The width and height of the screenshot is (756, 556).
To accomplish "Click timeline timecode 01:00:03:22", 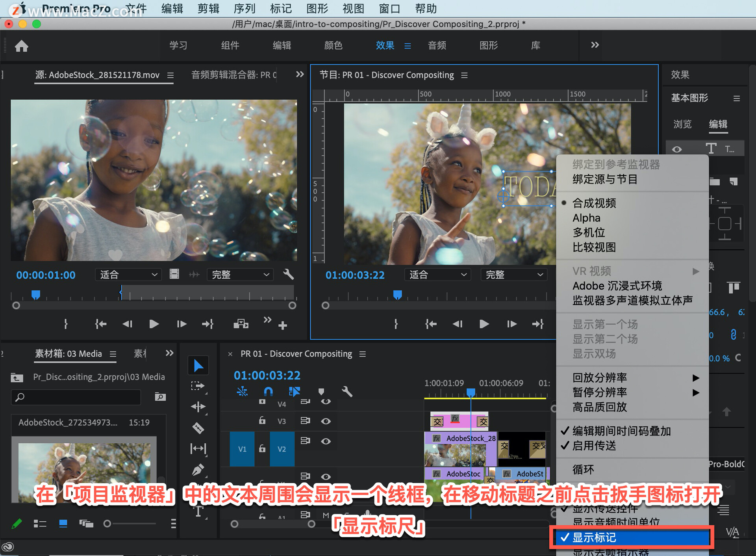I will (267, 375).
